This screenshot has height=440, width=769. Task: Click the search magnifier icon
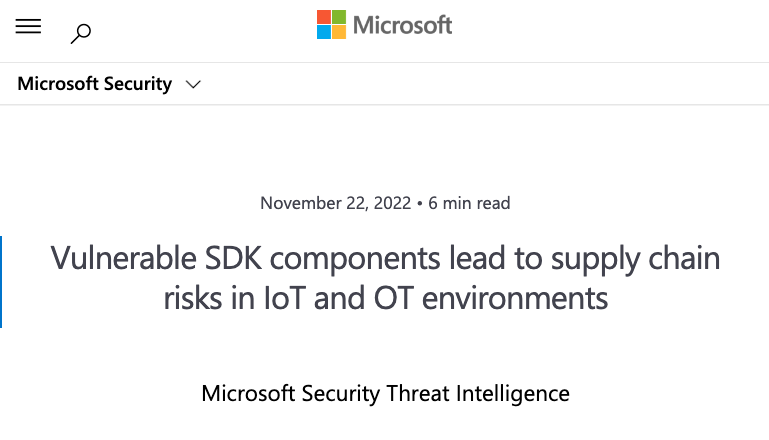[x=81, y=33]
